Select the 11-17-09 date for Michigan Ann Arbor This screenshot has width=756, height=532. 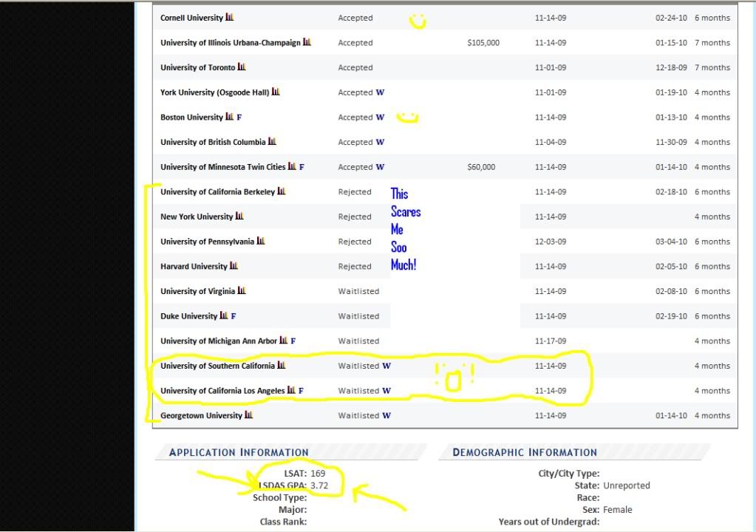tap(551, 341)
